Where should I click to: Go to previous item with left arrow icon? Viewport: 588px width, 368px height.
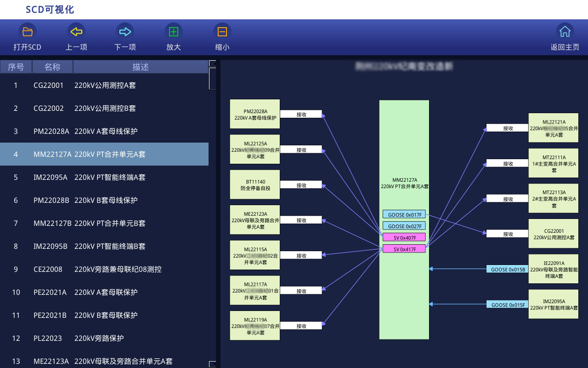point(76,32)
